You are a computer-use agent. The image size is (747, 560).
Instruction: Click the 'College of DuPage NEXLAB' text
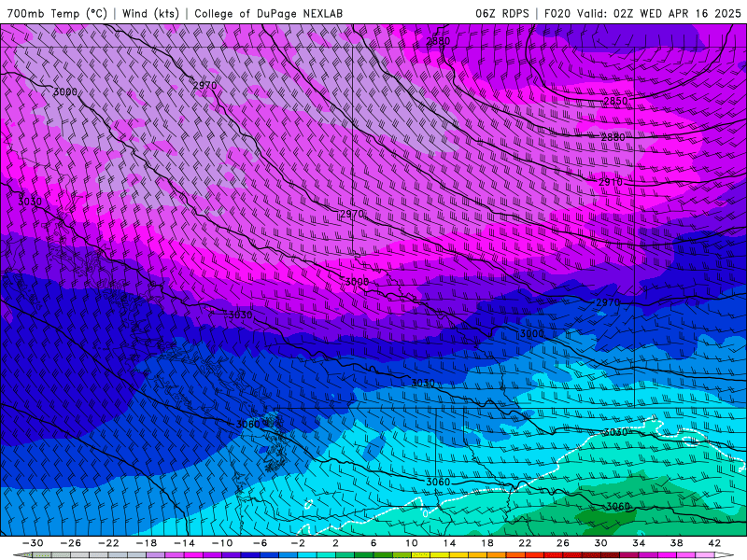click(x=268, y=13)
